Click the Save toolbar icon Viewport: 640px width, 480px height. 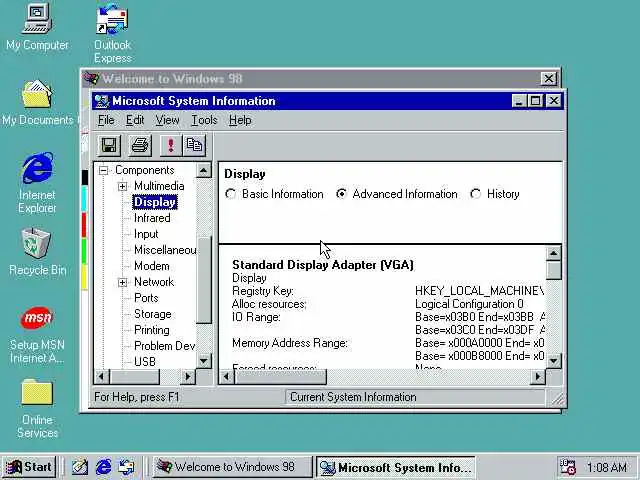coord(109,145)
